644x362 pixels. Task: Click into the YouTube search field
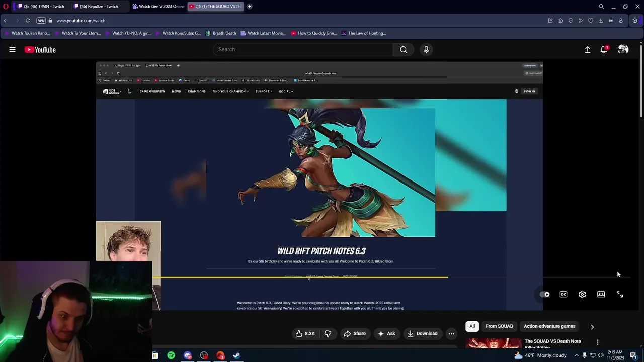click(x=303, y=49)
